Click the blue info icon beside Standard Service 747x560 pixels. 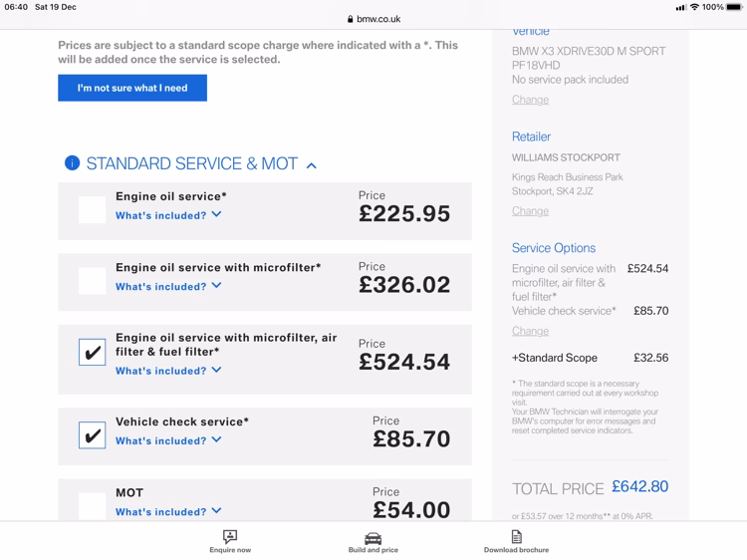[x=72, y=163]
